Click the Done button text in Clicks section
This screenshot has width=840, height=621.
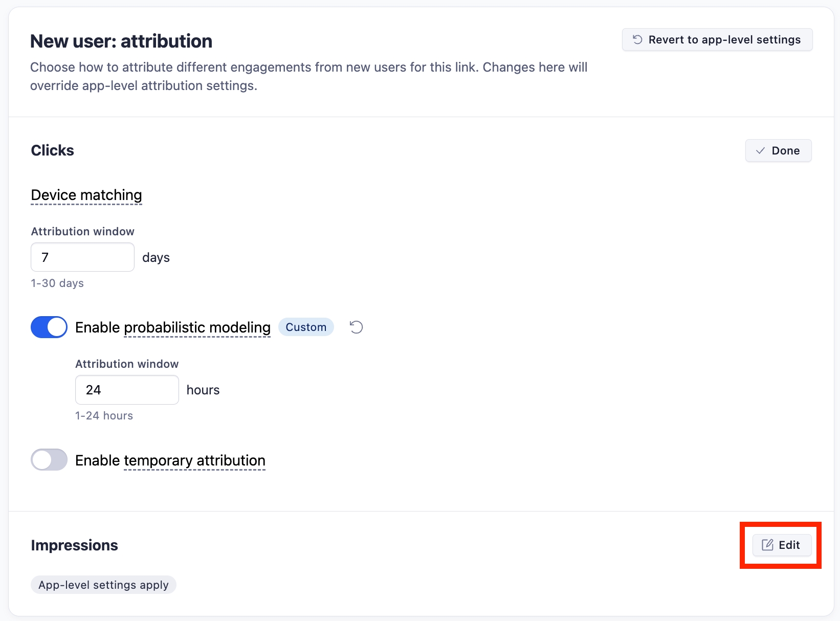click(x=785, y=150)
